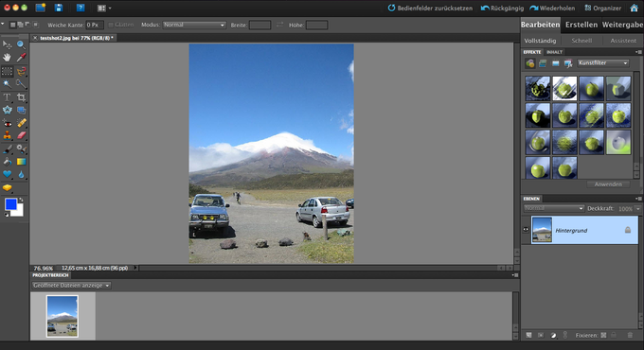Select the Healing Brush bandage tool

click(21, 123)
